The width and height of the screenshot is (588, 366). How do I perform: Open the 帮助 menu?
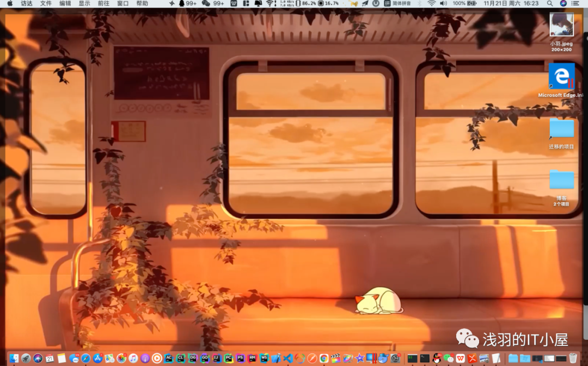142,3
